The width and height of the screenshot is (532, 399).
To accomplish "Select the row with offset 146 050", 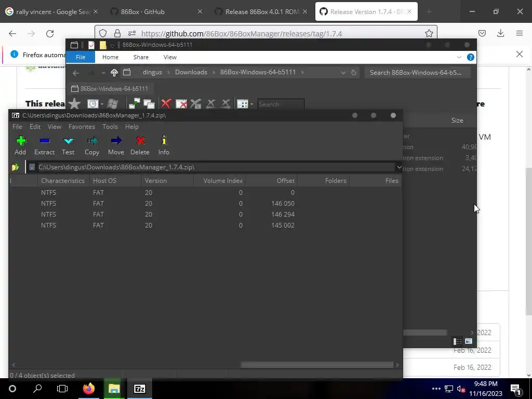I will tap(205, 204).
